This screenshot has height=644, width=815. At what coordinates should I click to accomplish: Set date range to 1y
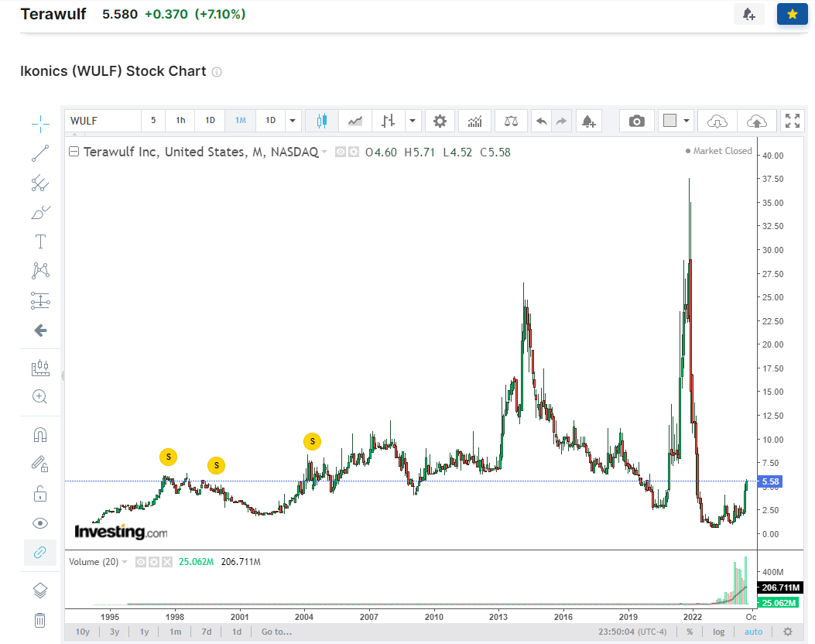145,632
